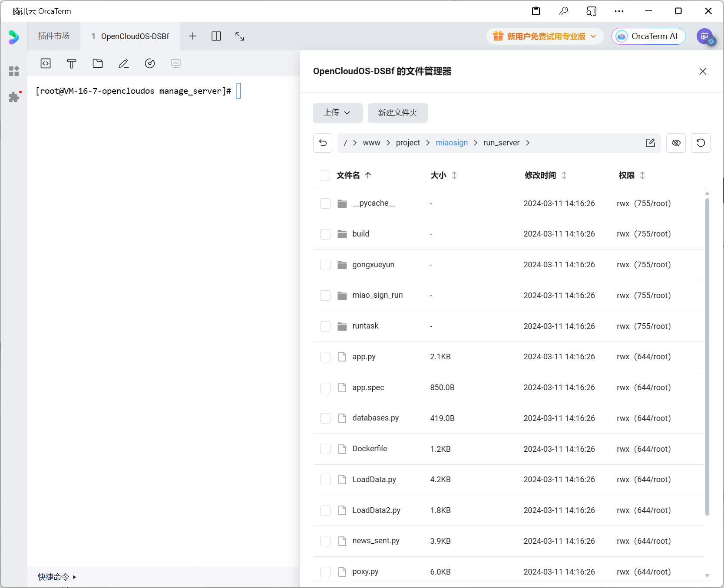This screenshot has width=724, height=588.
Task: Select the __pycache__ folder checkbox
Action: 325,204
